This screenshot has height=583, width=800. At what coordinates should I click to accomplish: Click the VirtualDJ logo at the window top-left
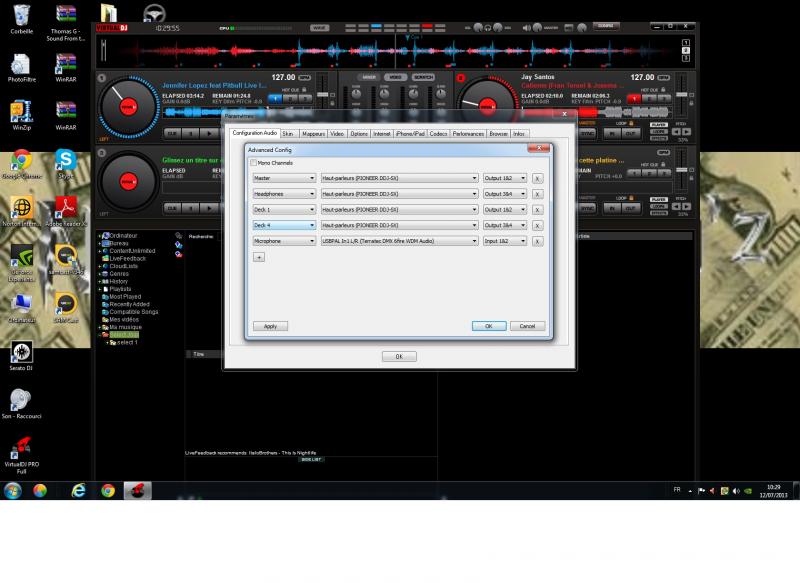coord(111,28)
